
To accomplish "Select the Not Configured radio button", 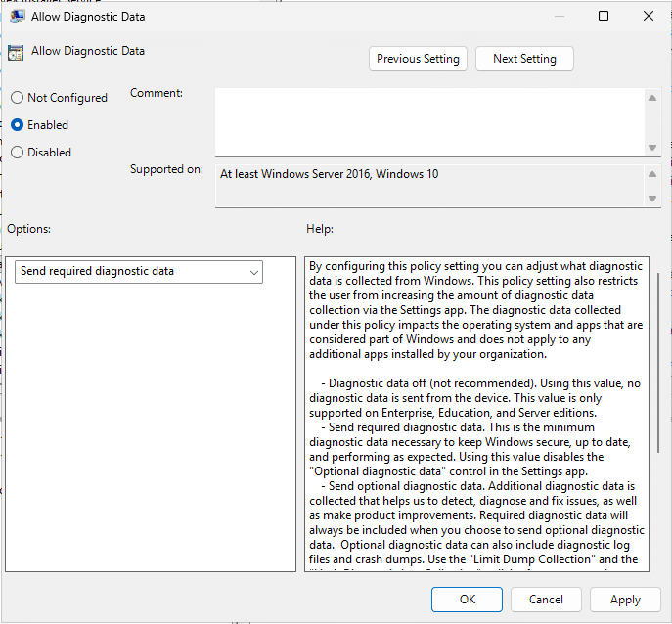I will coord(18,98).
